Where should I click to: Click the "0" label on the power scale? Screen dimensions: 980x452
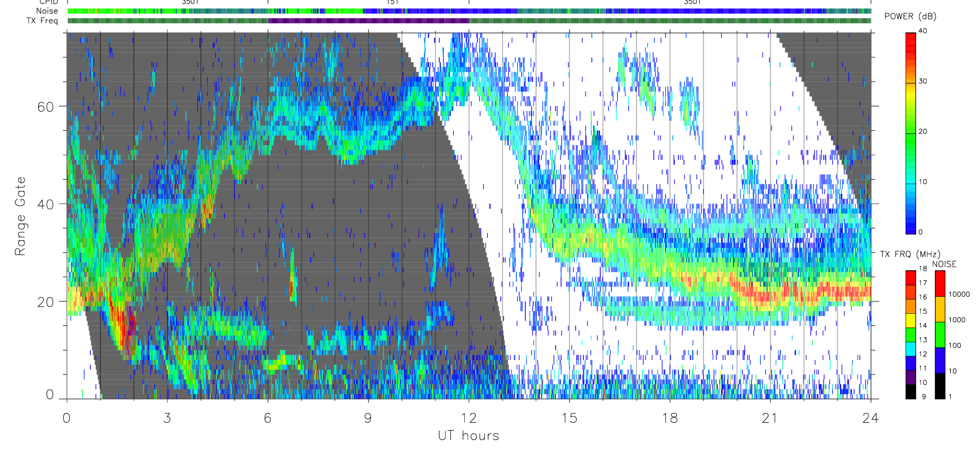920,232
